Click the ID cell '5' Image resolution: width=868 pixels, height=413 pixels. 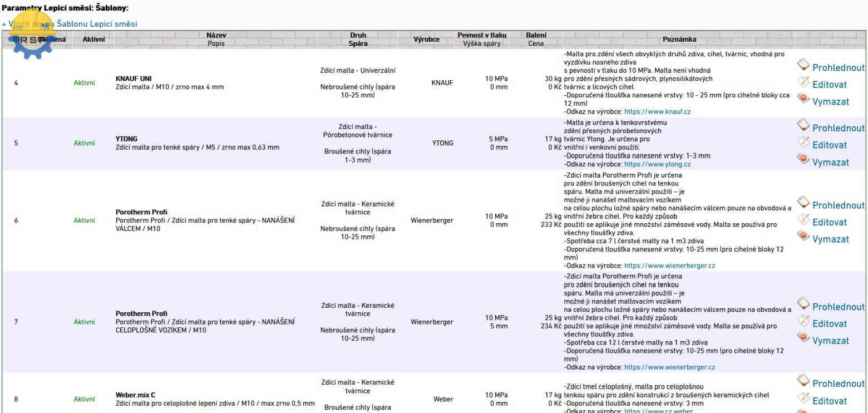point(16,143)
